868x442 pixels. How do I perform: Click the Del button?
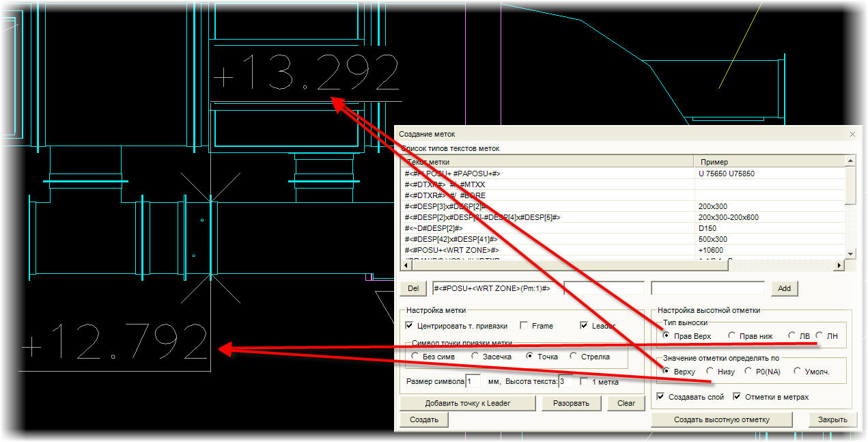coord(413,288)
